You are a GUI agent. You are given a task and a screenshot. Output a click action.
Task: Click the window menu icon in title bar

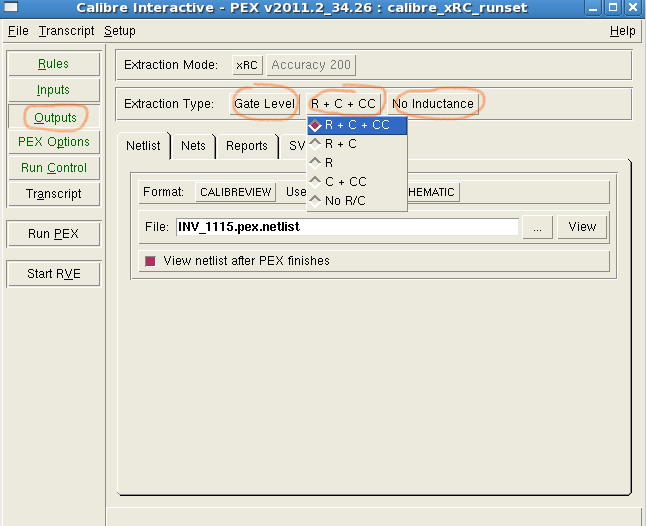[10, 7]
